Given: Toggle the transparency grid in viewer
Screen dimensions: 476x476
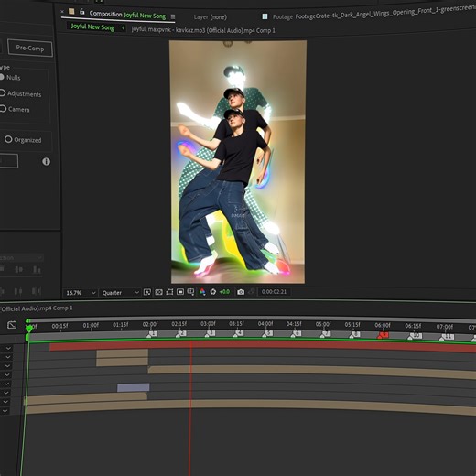Looking at the screenshot, I should tap(158, 292).
